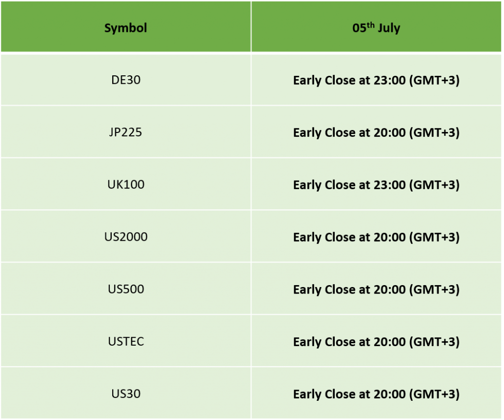This screenshot has height=420, width=504.
Task: Select the US500 symbol cell
Action: (x=126, y=289)
